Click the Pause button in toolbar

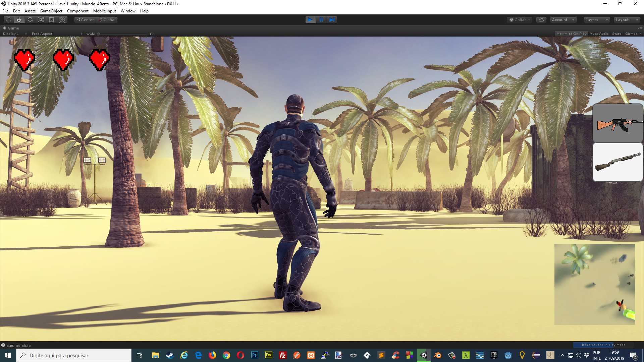coord(322,19)
